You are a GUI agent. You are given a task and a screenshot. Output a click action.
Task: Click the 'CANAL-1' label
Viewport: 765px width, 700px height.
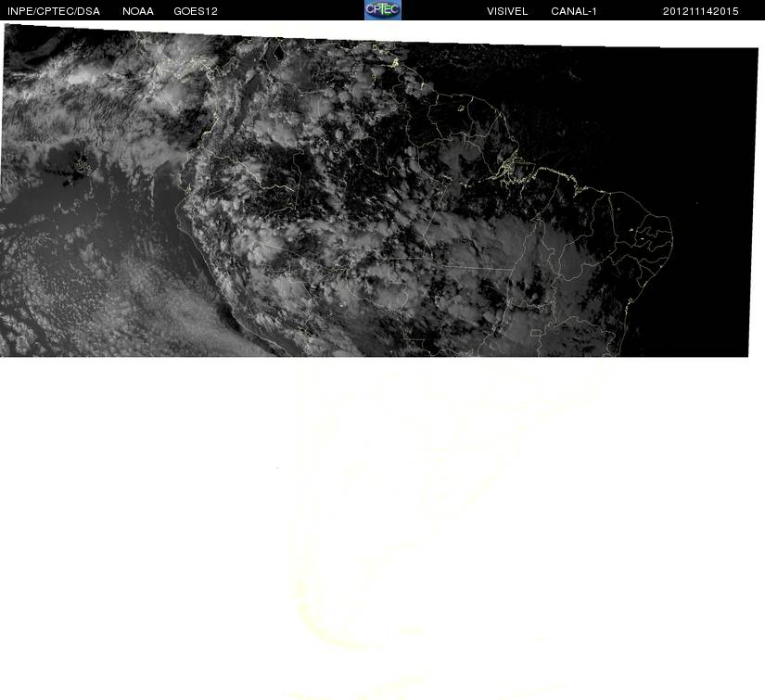coord(574,11)
